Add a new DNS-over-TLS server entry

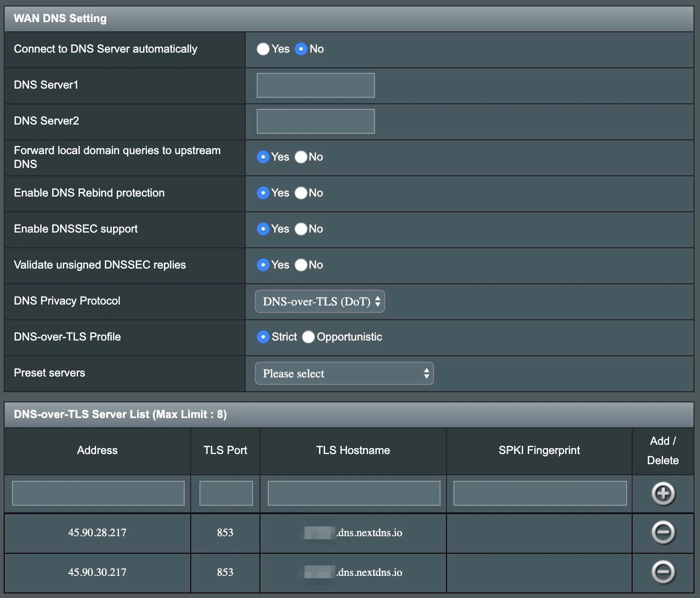[x=663, y=493]
